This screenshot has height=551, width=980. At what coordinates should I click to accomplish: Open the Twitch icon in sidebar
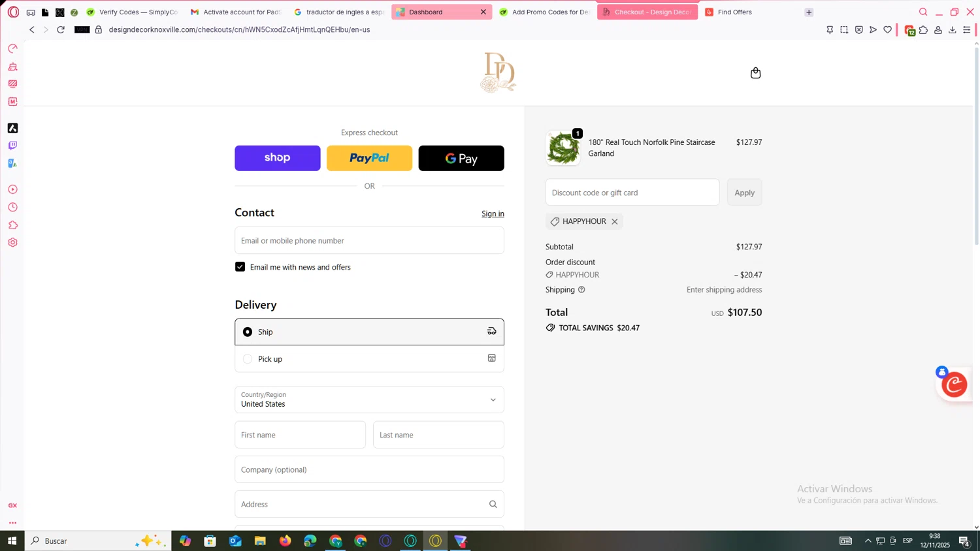(x=12, y=146)
